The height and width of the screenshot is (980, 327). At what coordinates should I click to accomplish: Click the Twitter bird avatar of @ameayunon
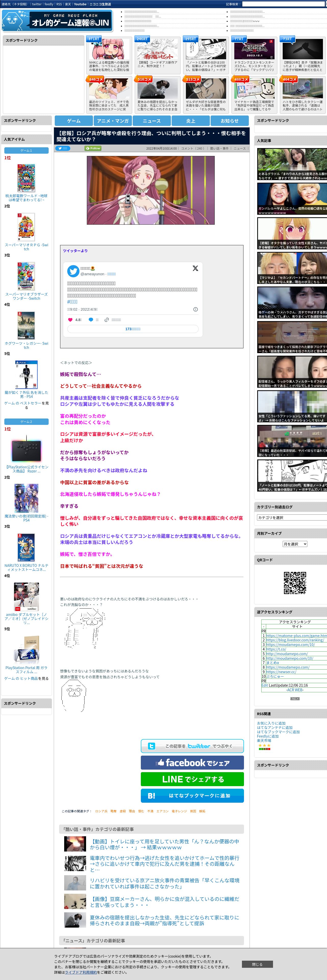(73, 271)
